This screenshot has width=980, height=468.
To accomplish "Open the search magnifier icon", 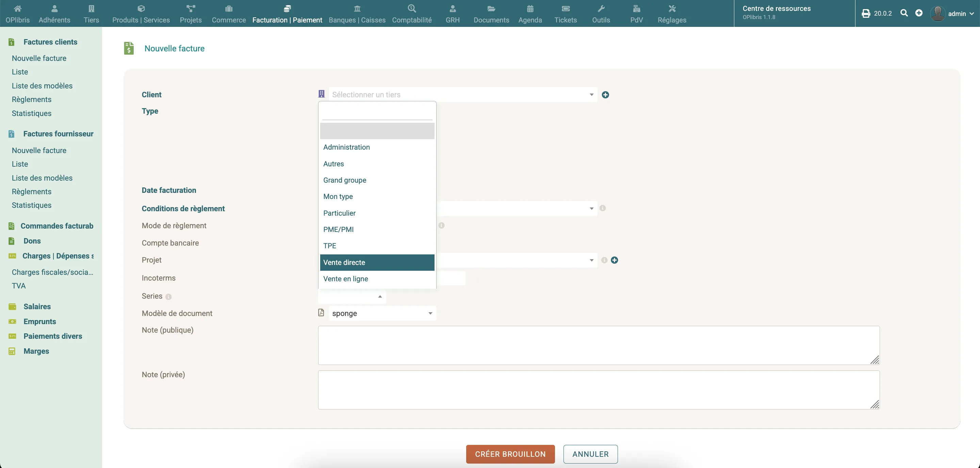I will click(x=904, y=13).
